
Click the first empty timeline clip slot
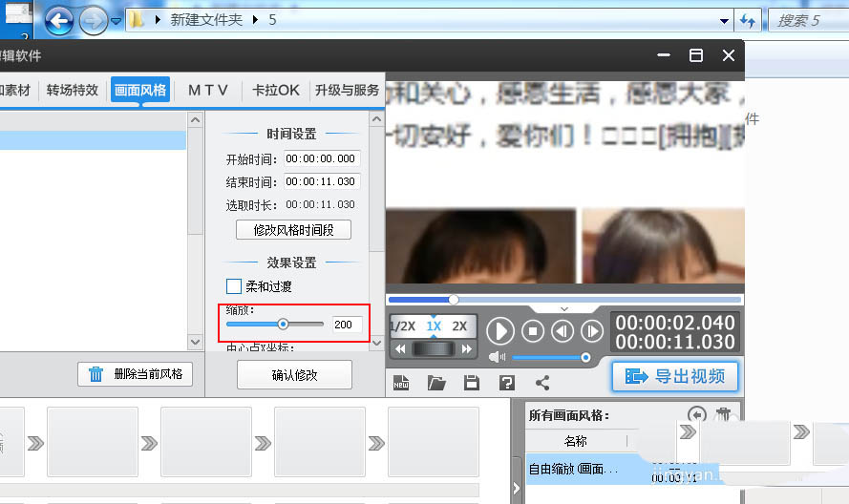pyautogui.click(x=93, y=442)
